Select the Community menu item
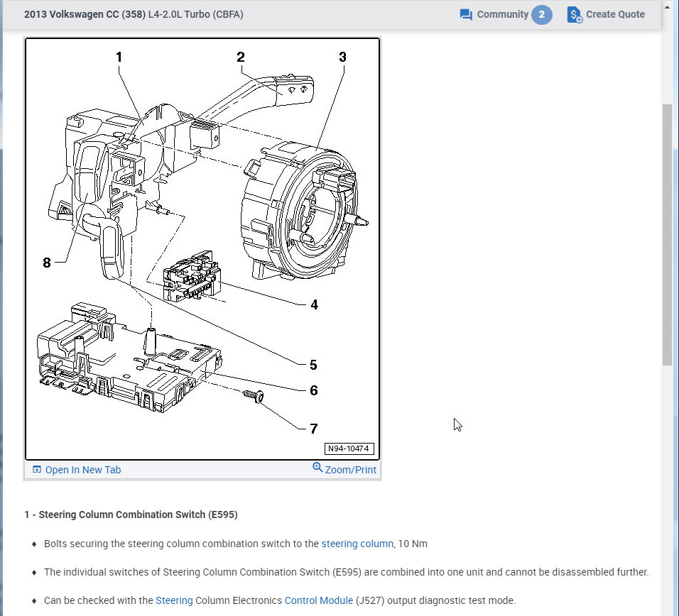Viewport: 679px width, 616px height. 503,14
